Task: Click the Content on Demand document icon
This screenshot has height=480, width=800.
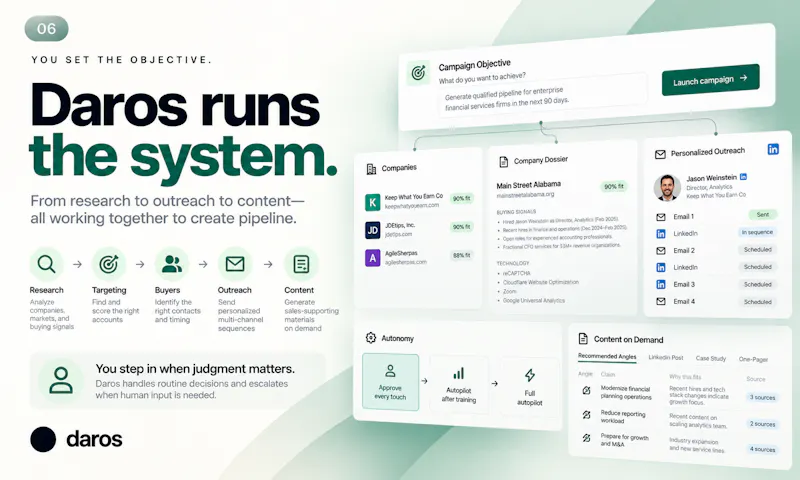Action: (583, 338)
